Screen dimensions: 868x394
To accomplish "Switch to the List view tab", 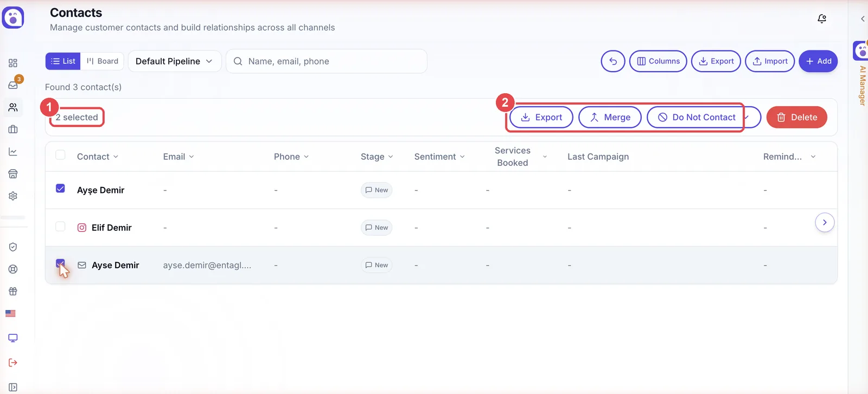I will pyautogui.click(x=63, y=61).
